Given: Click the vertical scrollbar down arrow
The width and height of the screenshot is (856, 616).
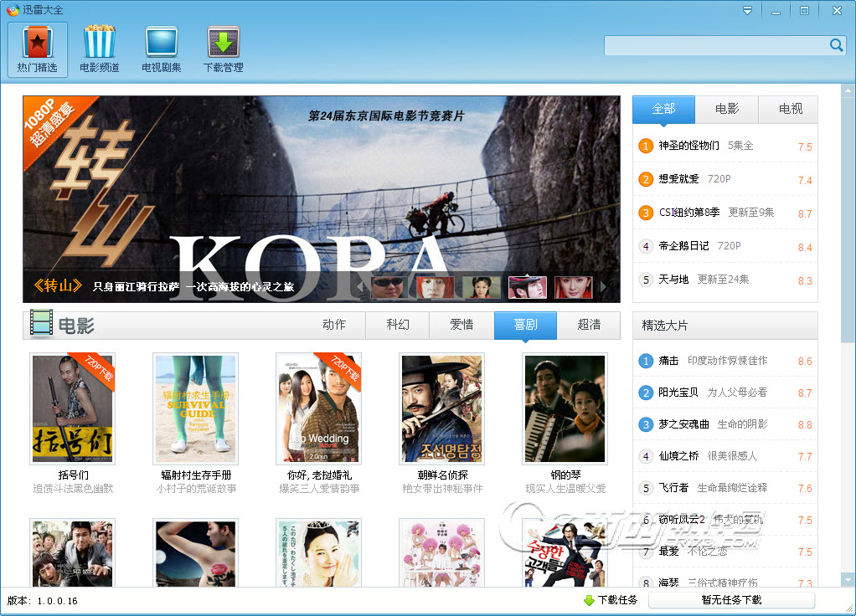Looking at the screenshot, I should point(848,579).
